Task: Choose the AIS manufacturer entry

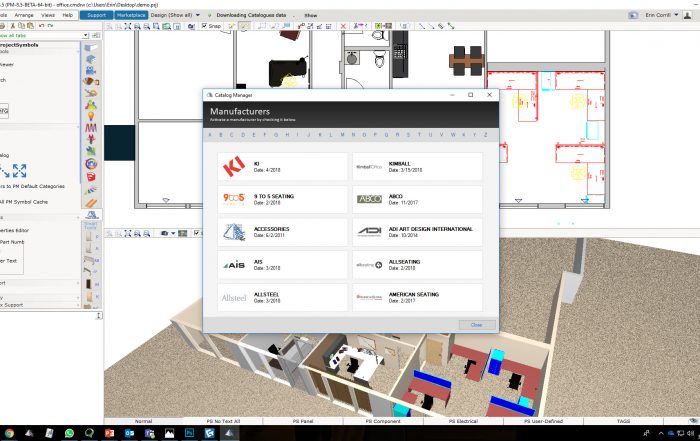Action: point(282,265)
